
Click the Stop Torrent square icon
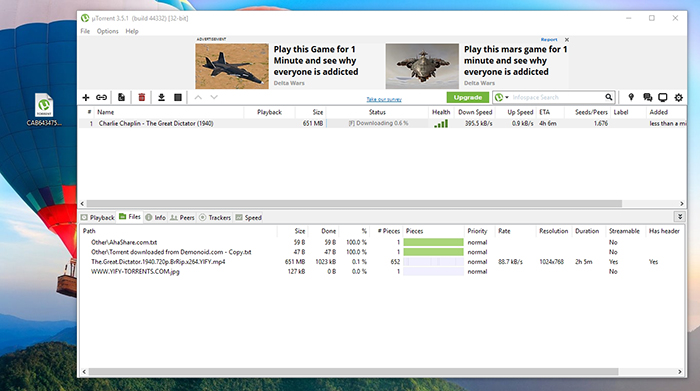click(x=178, y=97)
